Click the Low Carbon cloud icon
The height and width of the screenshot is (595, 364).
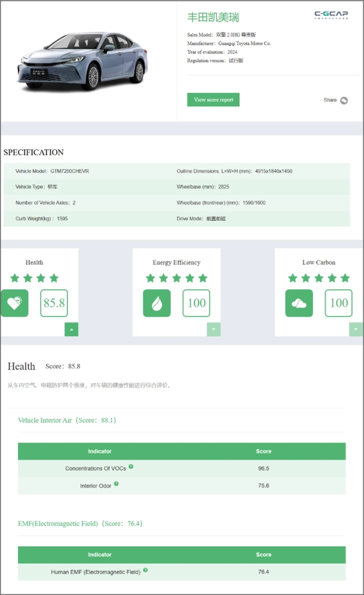[299, 303]
